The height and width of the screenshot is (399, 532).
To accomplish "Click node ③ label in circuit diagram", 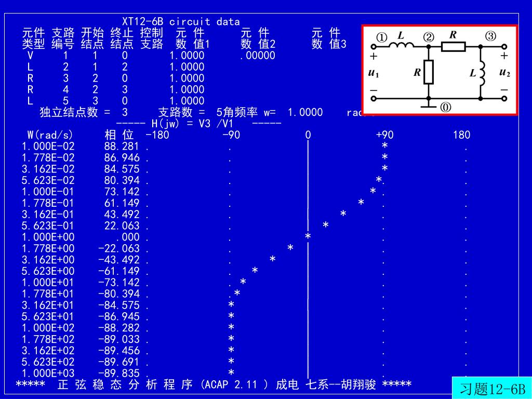I will tap(490, 36).
